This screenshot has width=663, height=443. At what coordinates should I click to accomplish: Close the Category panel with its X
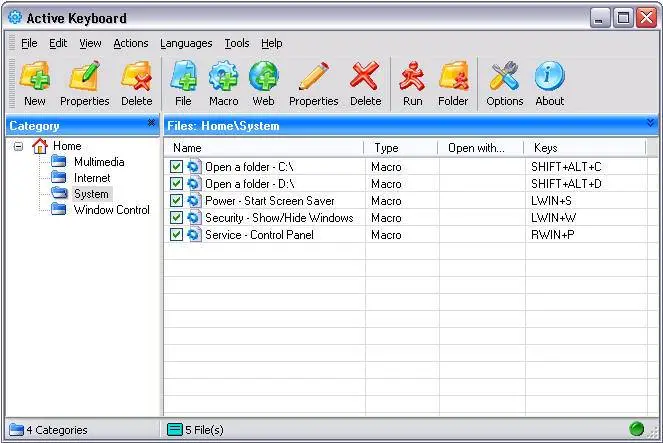click(x=151, y=123)
